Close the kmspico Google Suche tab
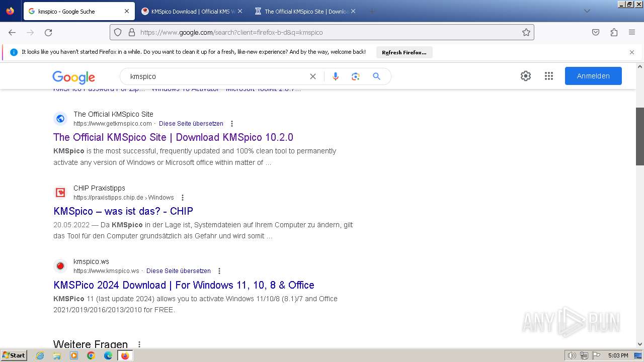Screen dimensions: 644x362 point(127,11)
